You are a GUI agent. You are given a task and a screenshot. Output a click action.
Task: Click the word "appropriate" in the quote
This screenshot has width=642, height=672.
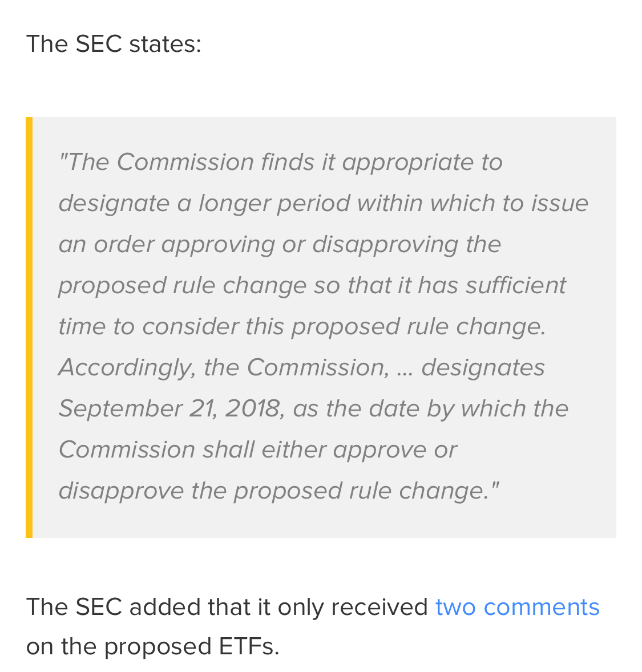tap(407, 162)
